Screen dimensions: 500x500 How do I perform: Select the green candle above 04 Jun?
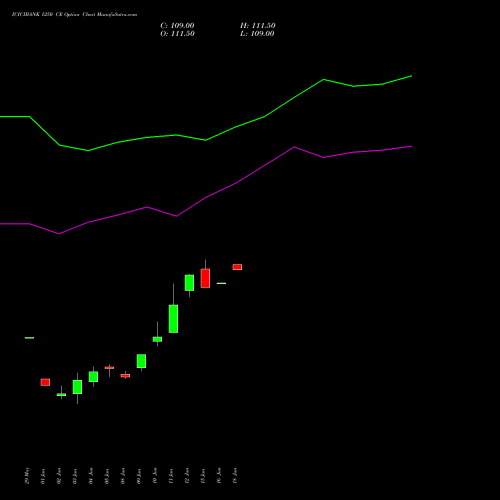click(93, 377)
